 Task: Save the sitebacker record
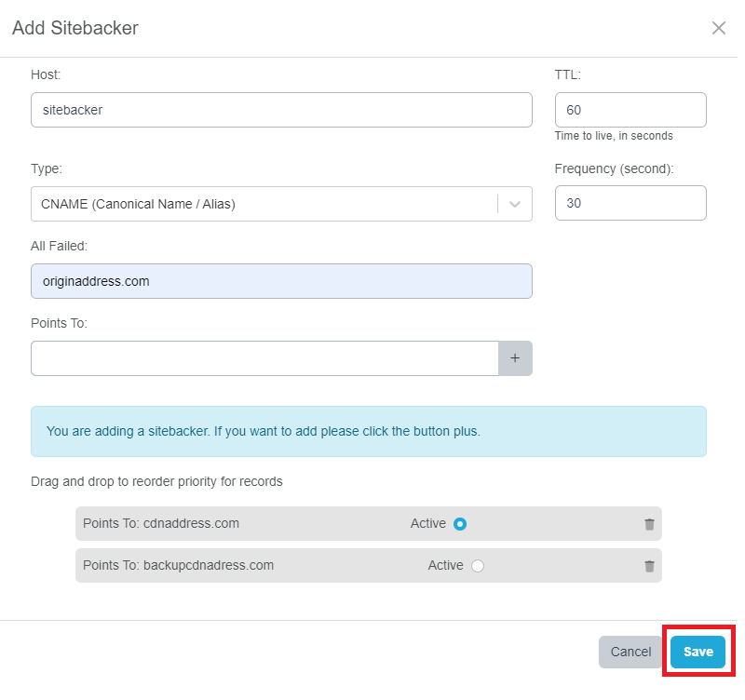point(698,652)
